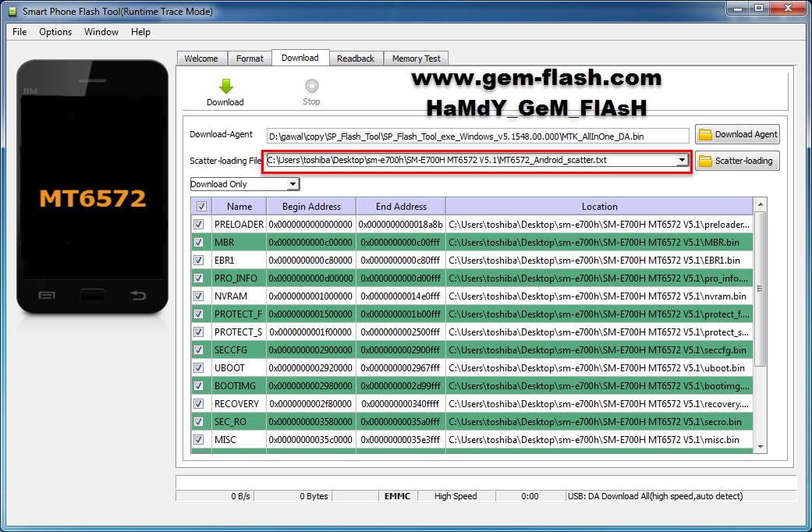Open the File menu
The image size is (812, 532).
[20, 32]
